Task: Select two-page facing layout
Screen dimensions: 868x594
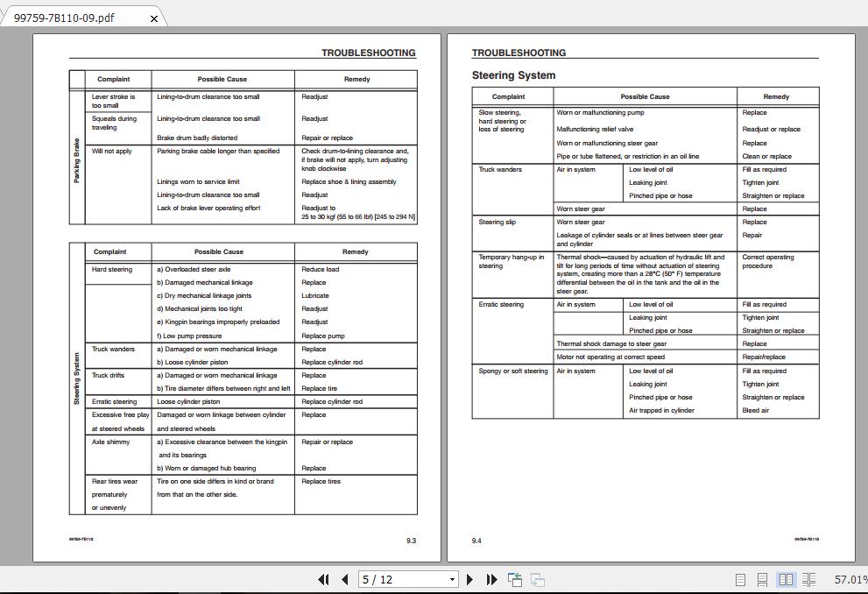Action: point(786,580)
